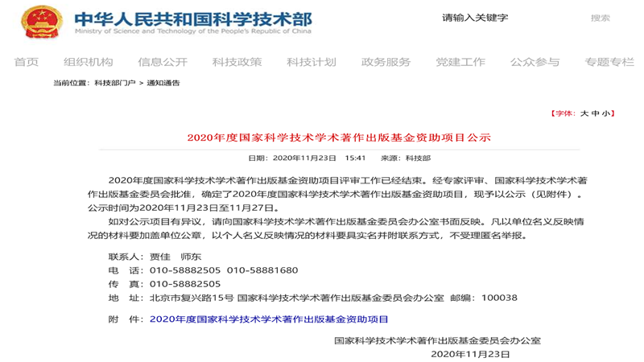Image resolution: width=644 pixels, height=362 pixels.
Task: Click the 中华人民共和国科学技术部 site title
Action: tap(193, 19)
